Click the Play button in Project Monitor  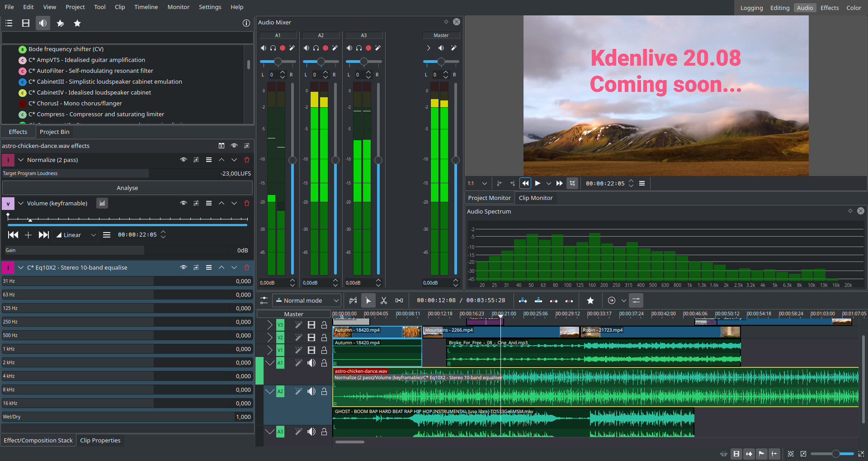538,183
